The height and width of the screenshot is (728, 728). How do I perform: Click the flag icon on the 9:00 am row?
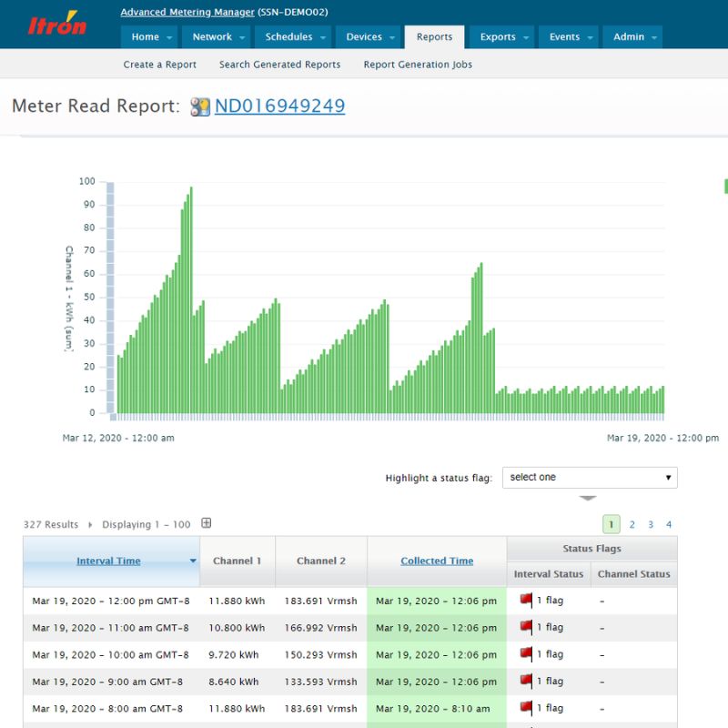coord(524,681)
